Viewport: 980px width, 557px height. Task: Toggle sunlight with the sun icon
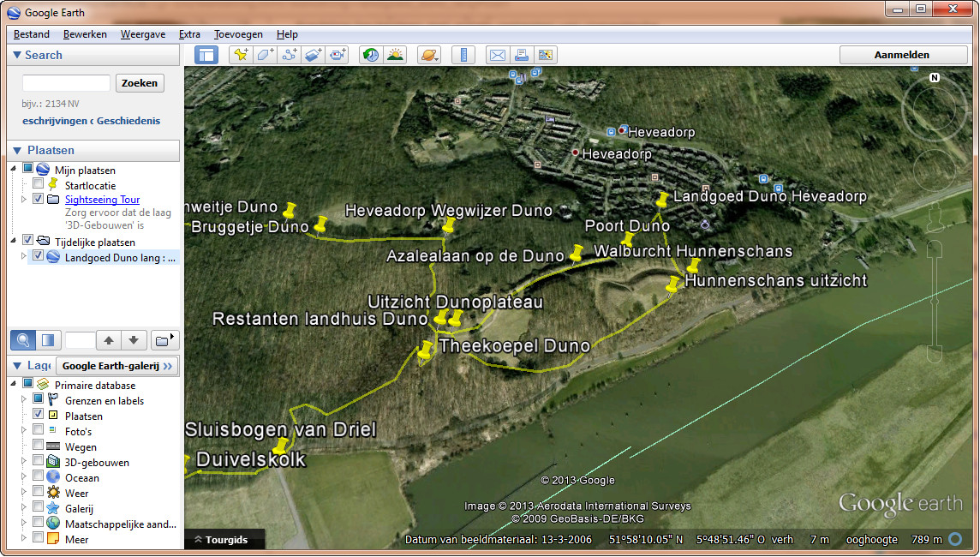396,54
